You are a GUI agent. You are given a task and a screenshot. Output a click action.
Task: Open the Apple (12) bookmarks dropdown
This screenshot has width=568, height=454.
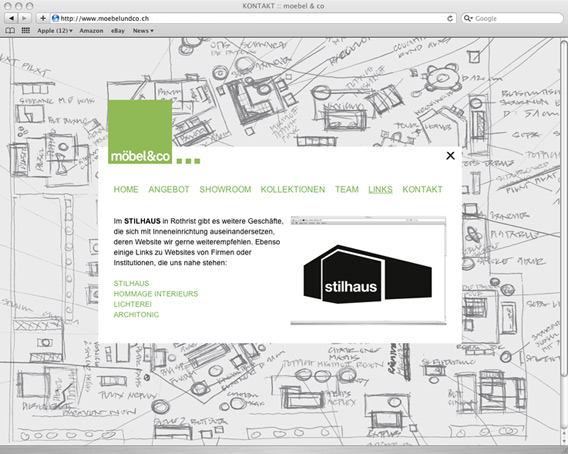(x=55, y=31)
